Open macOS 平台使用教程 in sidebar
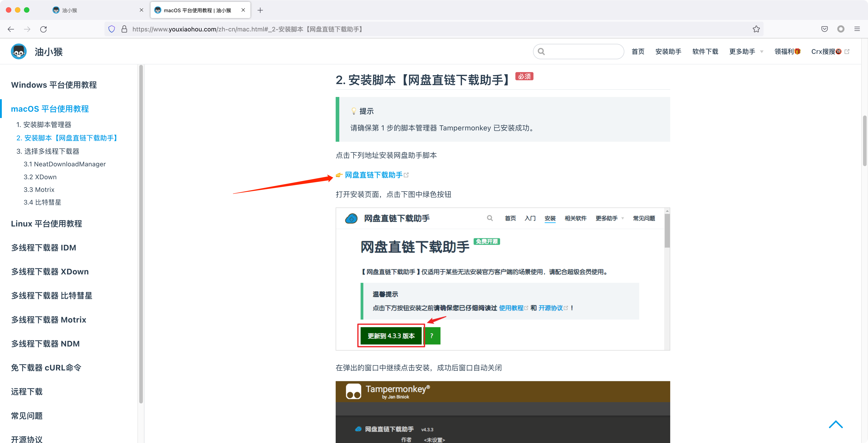The image size is (868, 443). coord(50,109)
